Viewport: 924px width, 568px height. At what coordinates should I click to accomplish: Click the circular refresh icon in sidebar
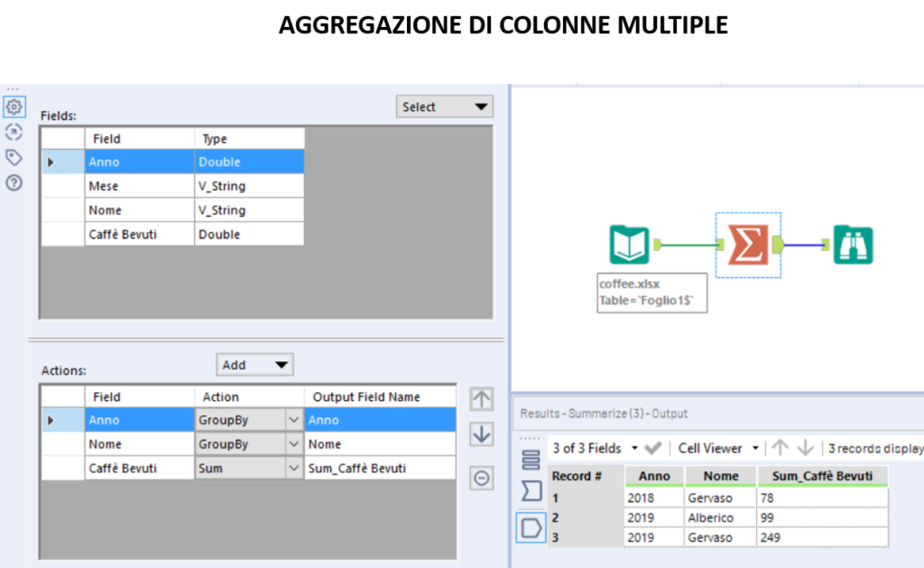14,132
